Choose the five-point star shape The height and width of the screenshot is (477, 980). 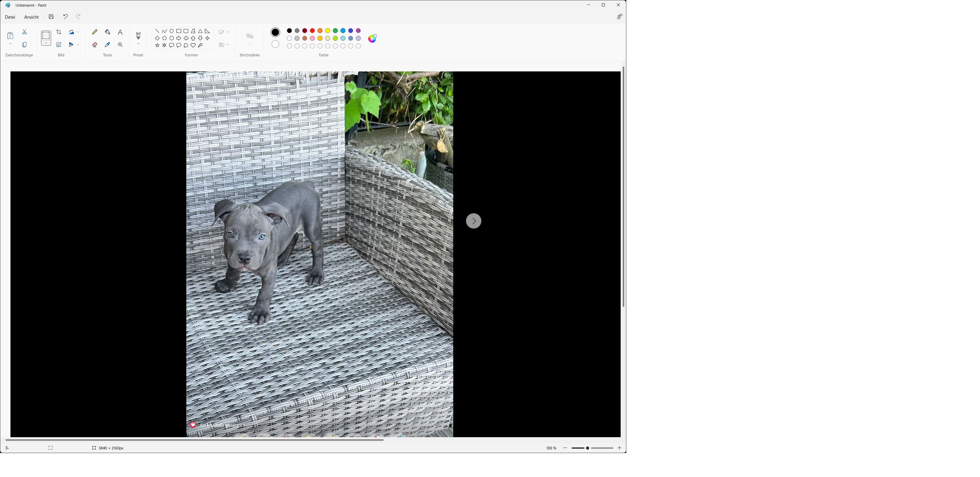[157, 45]
